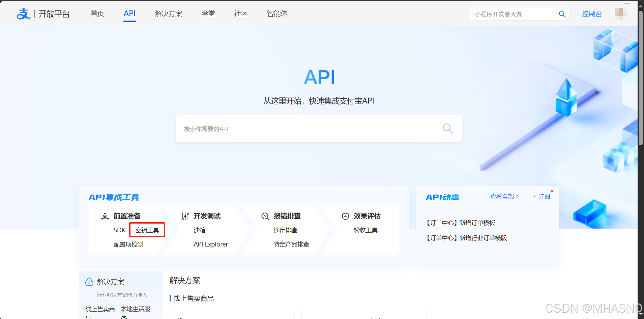
Task: Click the 线上售卖商品 section heading
Action: (x=193, y=298)
